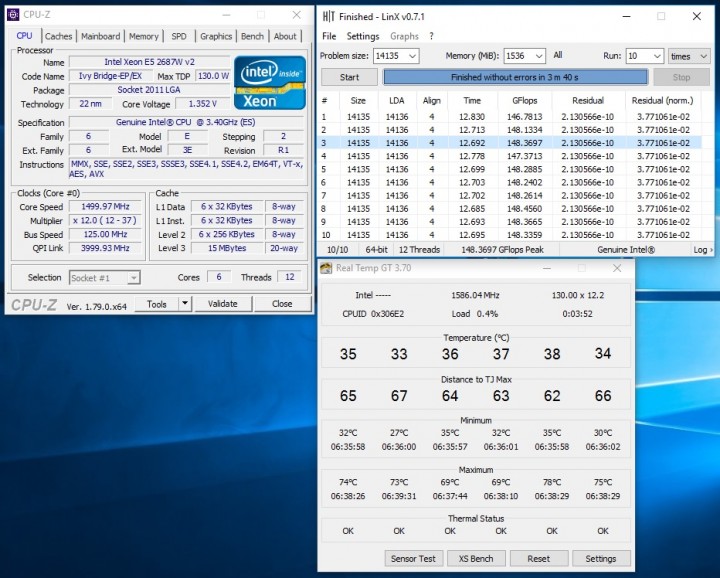Viewport: 720px width, 578px height.
Task: Click CPUID 0x306E2 text in Real Temp
Action: [x=373, y=314]
